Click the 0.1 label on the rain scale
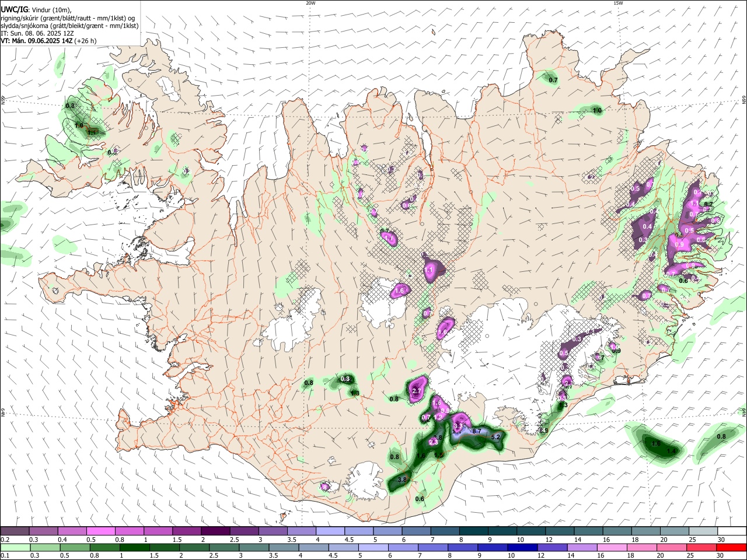 (x=5, y=555)
